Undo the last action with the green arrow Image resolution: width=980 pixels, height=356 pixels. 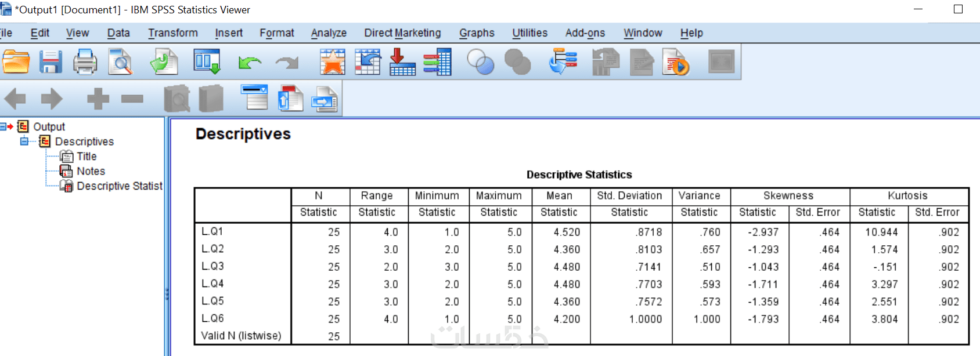pos(250,62)
